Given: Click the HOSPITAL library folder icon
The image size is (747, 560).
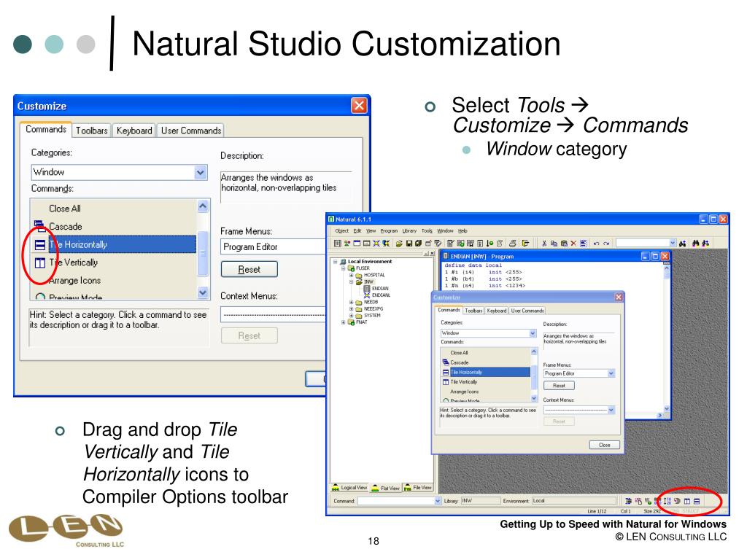Looking at the screenshot, I should (x=359, y=275).
